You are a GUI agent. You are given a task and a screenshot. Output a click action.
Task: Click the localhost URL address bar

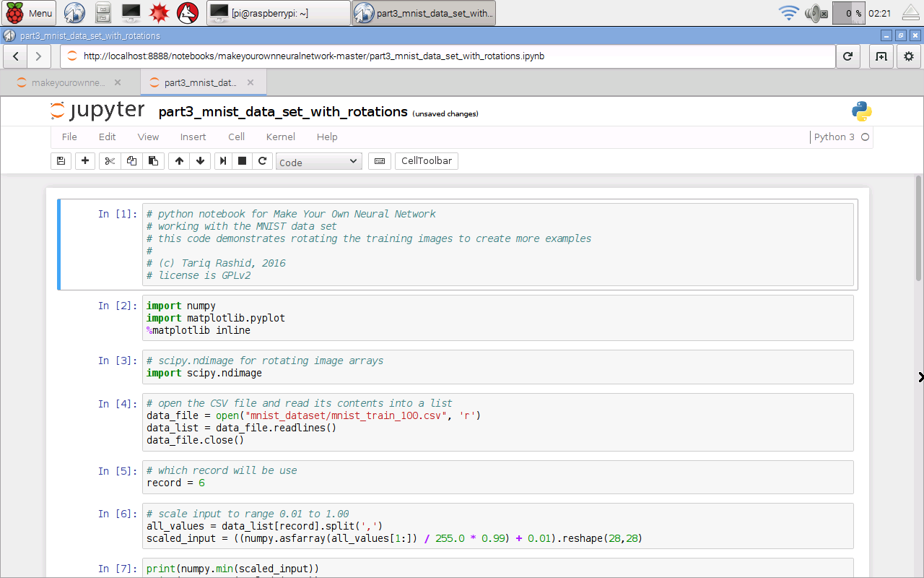coord(448,56)
